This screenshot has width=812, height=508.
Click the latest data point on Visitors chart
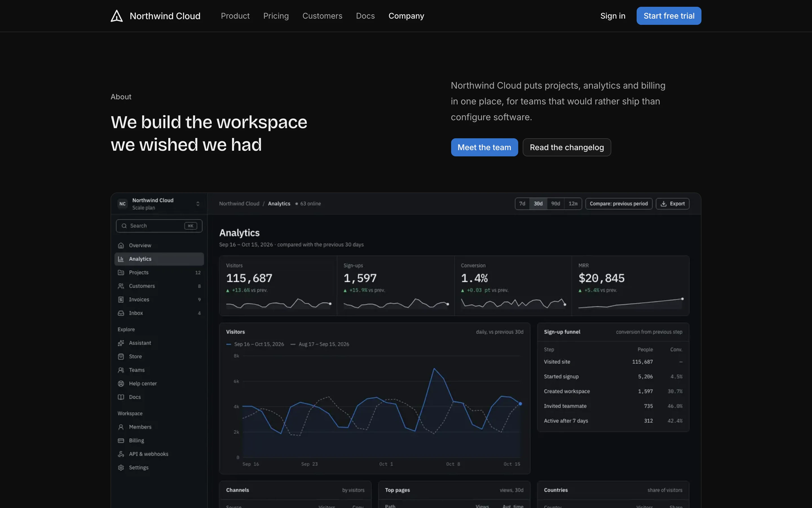(x=520, y=404)
